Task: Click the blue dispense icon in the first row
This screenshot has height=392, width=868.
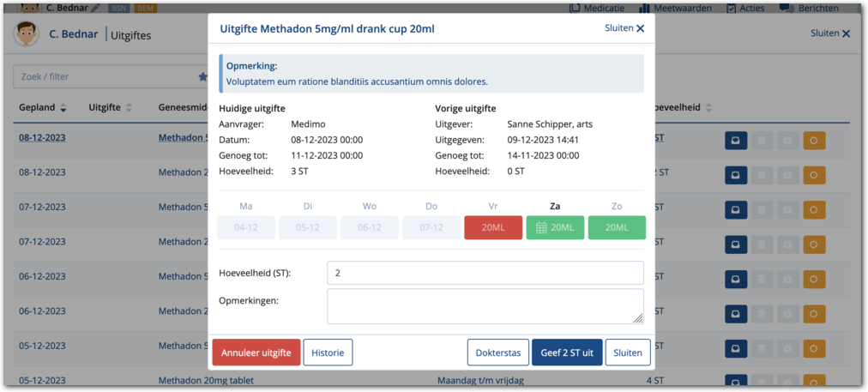Action: (736, 140)
